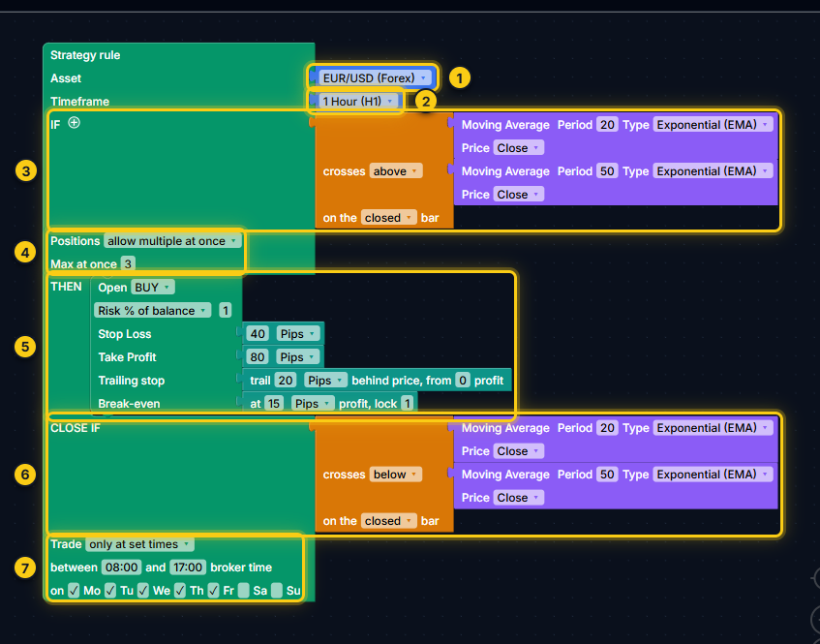Open Price Close dropdown of IF Period 20 average
The image size is (820, 644).
click(518, 148)
